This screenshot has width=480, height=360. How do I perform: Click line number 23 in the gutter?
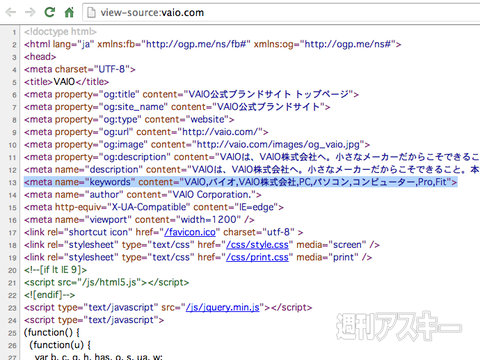click(12, 308)
